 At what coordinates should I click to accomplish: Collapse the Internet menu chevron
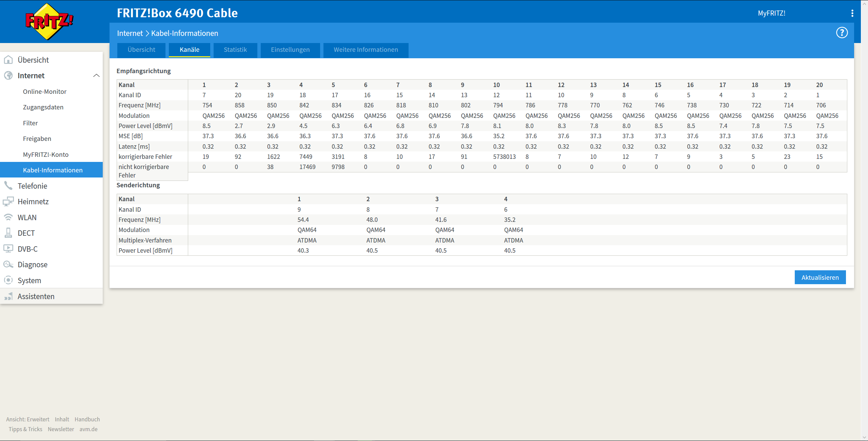96,76
